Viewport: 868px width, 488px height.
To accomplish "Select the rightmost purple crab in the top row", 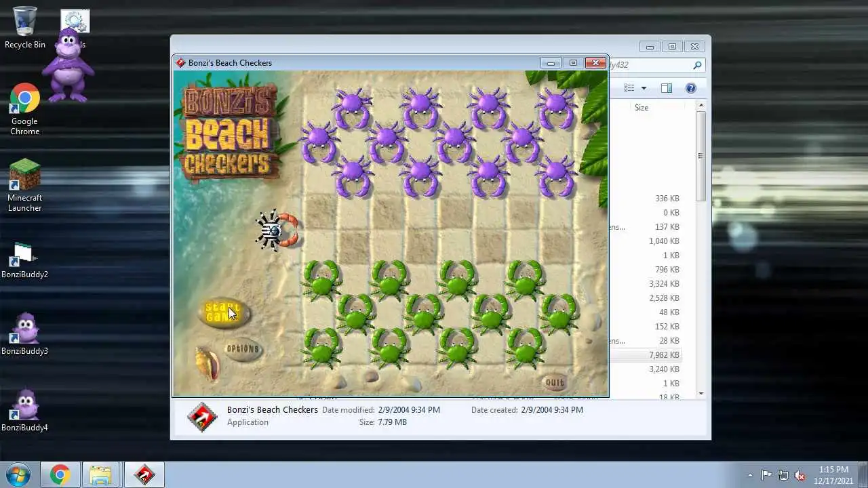I will (556, 108).
